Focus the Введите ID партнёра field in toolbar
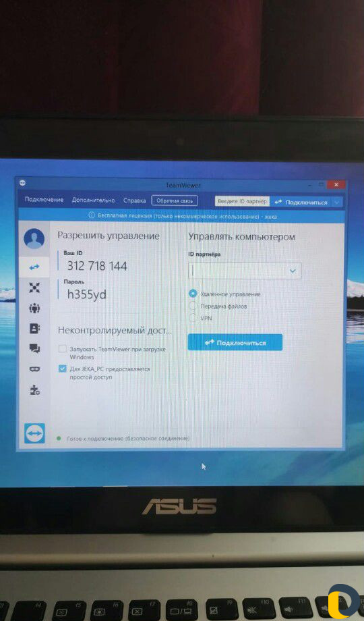This screenshot has width=364, height=621. pos(242,202)
